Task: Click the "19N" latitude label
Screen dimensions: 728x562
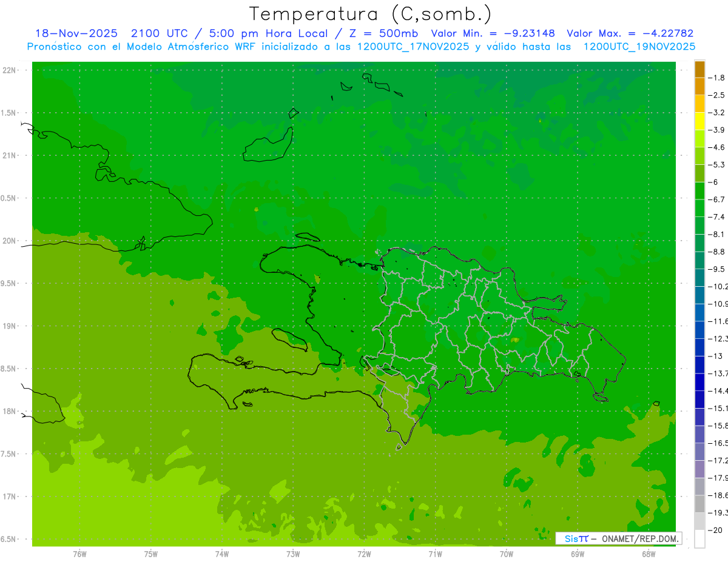Action: [x=10, y=326]
